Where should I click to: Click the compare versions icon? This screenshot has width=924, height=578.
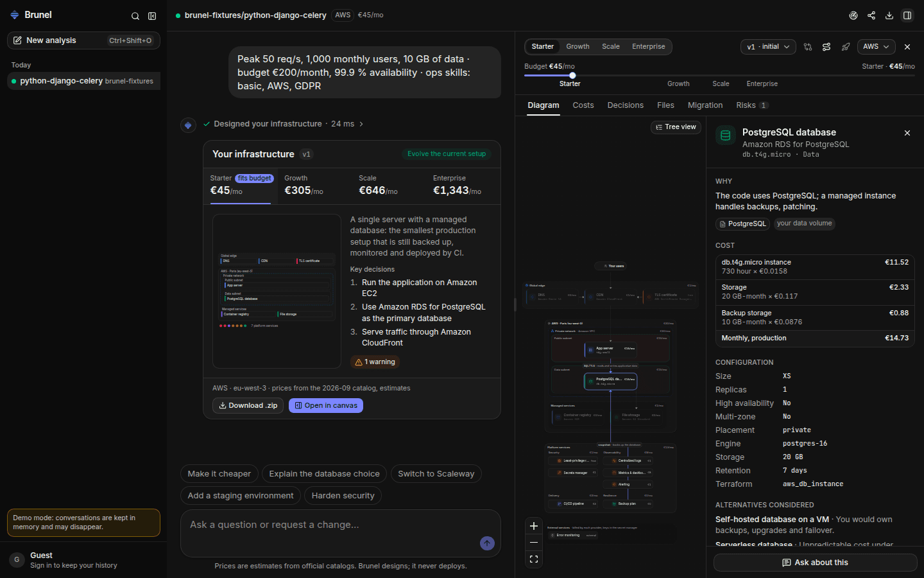tap(808, 47)
